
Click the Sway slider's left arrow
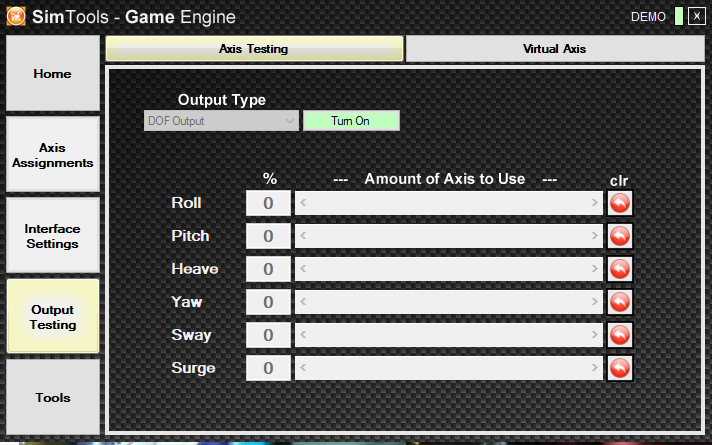click(x=303, y=335)
